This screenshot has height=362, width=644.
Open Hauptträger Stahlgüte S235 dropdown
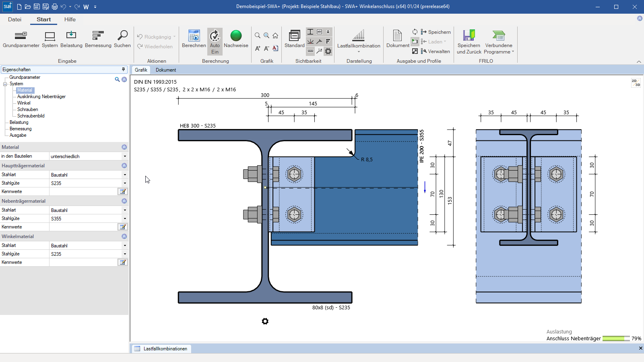point(125,183)
